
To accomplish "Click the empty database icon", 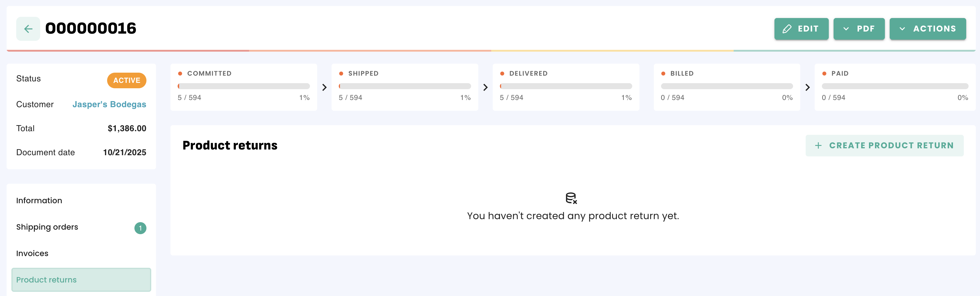I will tap(571, 198).
